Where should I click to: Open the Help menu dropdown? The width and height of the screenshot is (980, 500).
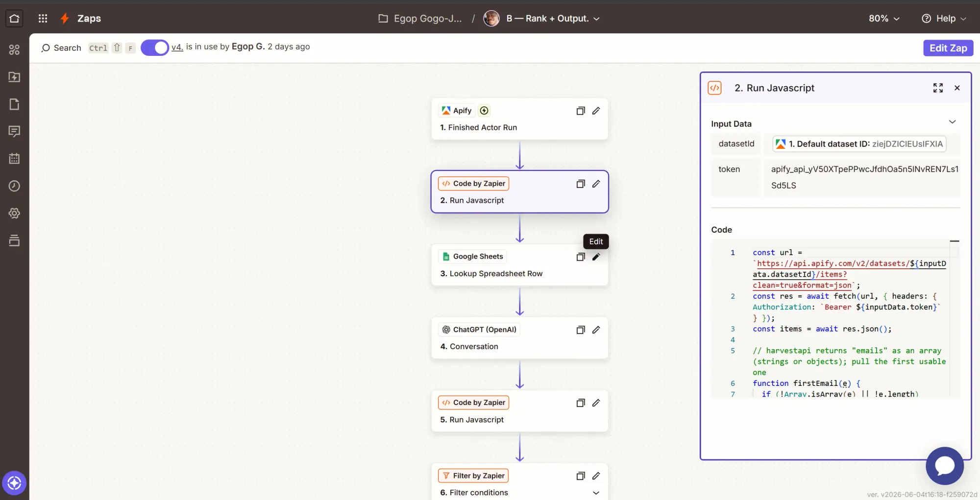tap(944, 19)
